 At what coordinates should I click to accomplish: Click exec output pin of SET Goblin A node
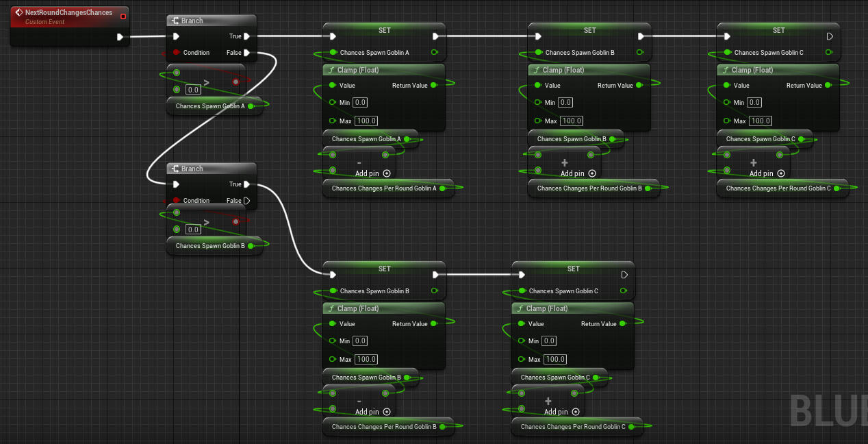435,36
